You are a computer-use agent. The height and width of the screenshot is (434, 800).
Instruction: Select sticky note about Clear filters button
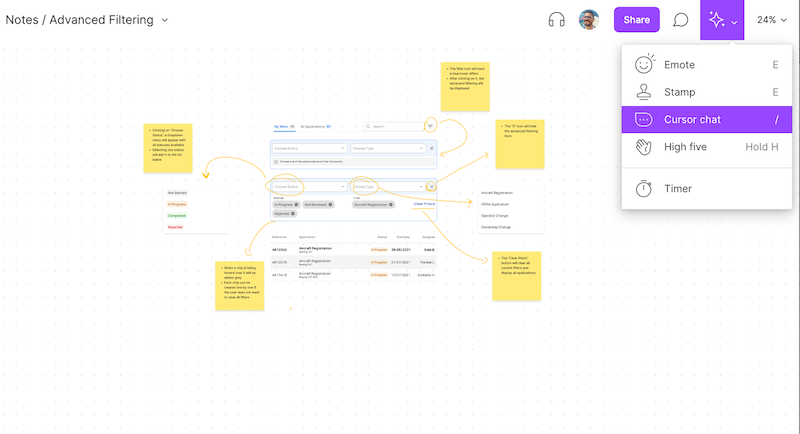[x=517, y=276]
